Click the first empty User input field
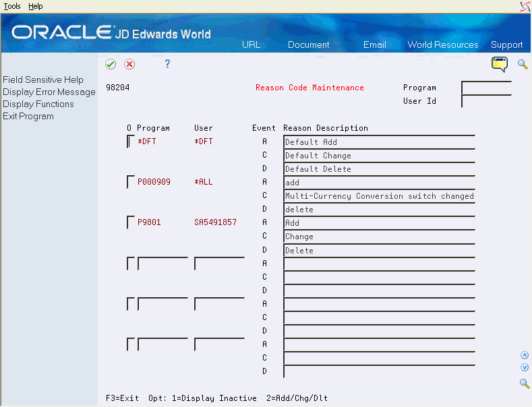The height and width of the screenshot is (407, 532). point(219,263)
